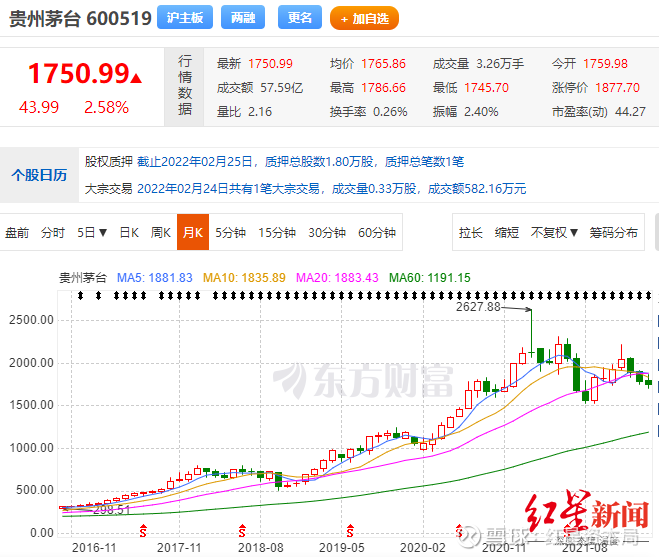Expand the 不复权 adjustment dropdown
The width and height of the screenshot is (659, 557).
pos(555,233)
